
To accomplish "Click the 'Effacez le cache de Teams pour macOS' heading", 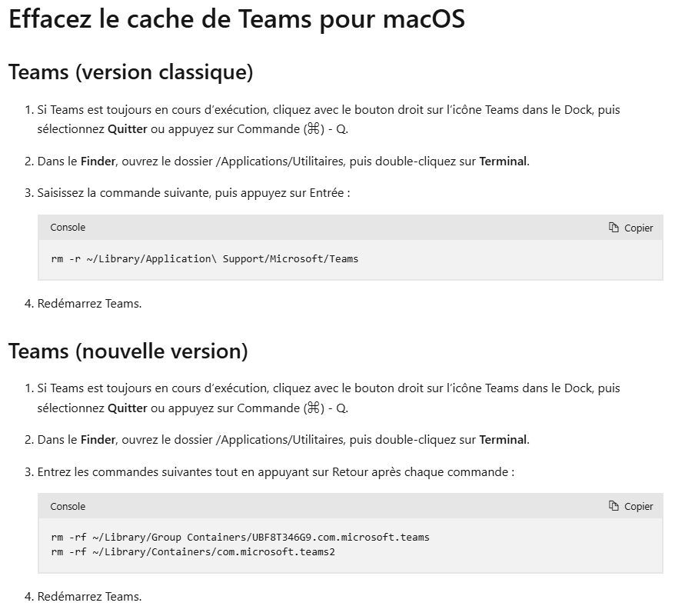I will tap(237, 19).
